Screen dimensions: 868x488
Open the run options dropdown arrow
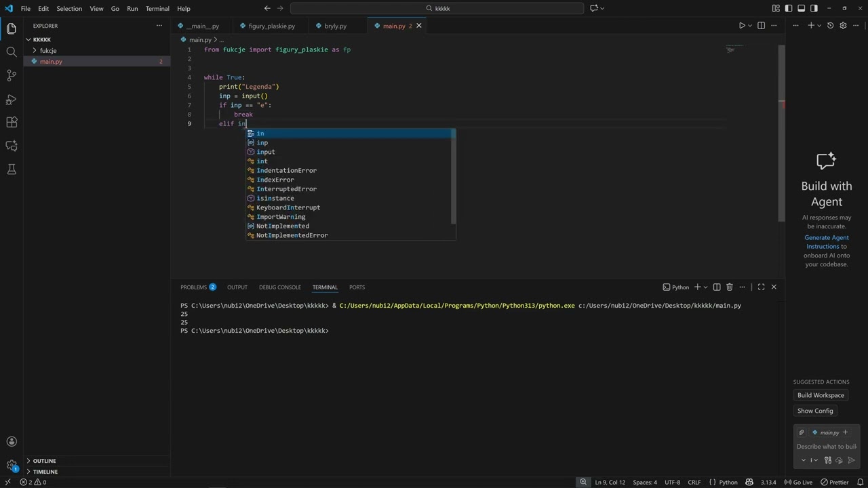749,26
